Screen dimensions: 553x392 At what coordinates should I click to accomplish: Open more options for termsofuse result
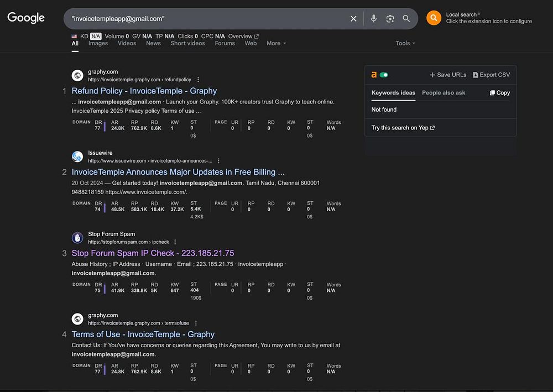point(196,323)
